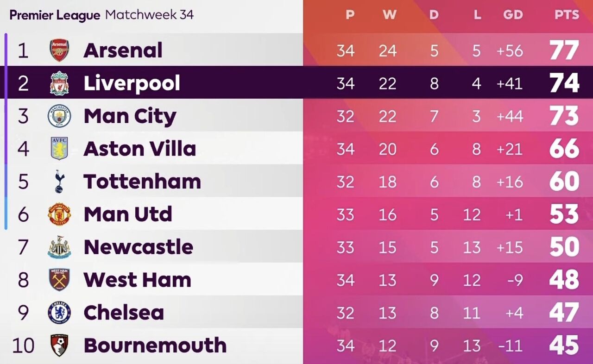Click the Chelsea club badge
This screenshot has width=593, height=364.
[59, 313]
